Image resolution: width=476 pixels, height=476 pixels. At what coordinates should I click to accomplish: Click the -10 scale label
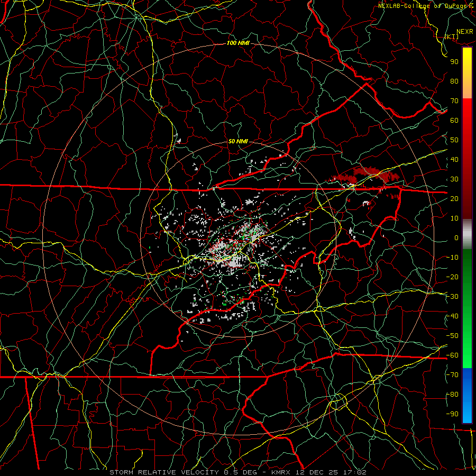(x=452, y=258)
